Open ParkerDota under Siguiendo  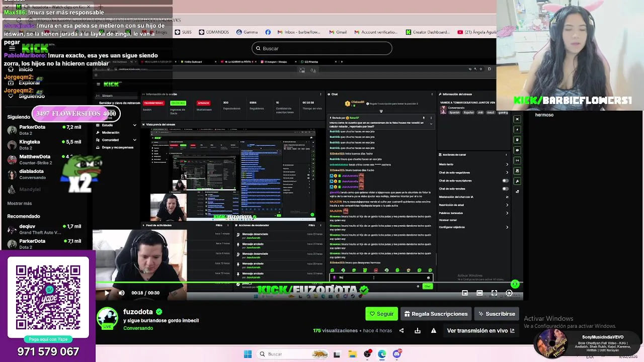point(44,130)
